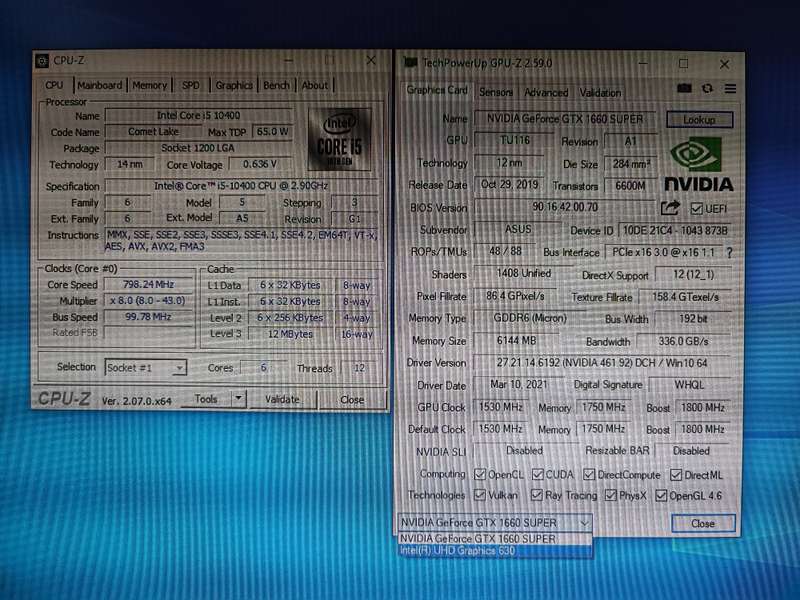Open the SPD tab
The width and height of the screenshot is (800, 600).
(191, 85)
